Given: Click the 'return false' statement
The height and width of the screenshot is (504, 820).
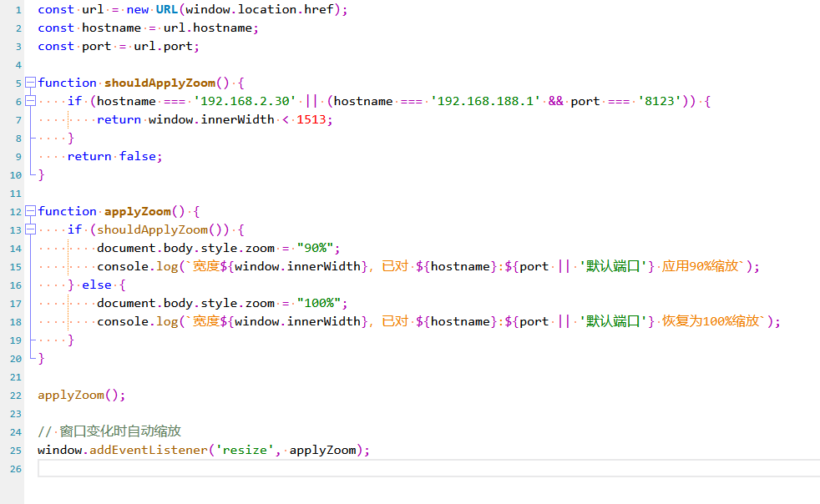Looking at the screenshot, I should coord(114,156).
